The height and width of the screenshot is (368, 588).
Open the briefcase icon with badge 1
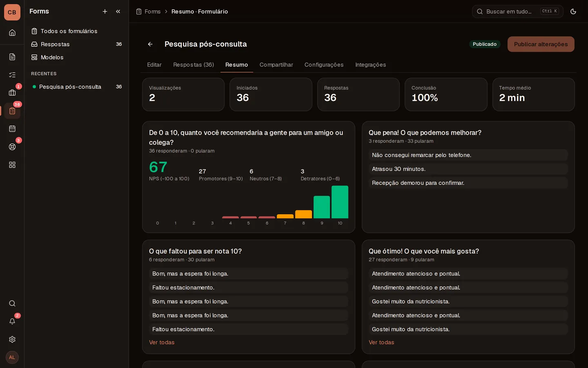12,93
